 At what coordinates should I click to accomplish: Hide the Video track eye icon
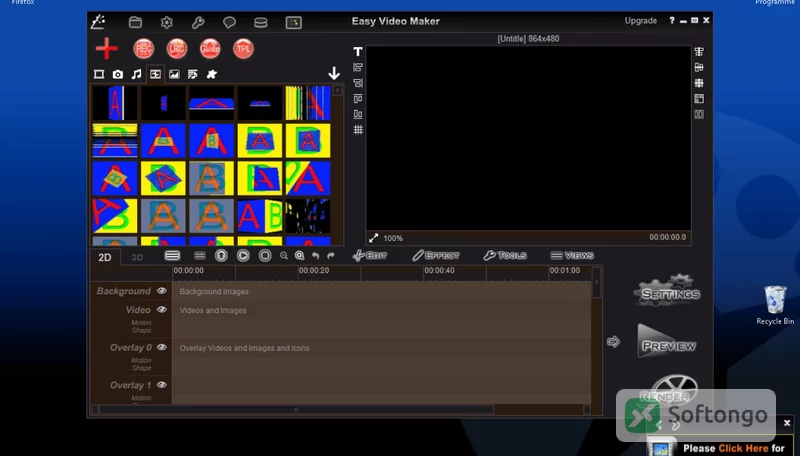tap(162, 310)
